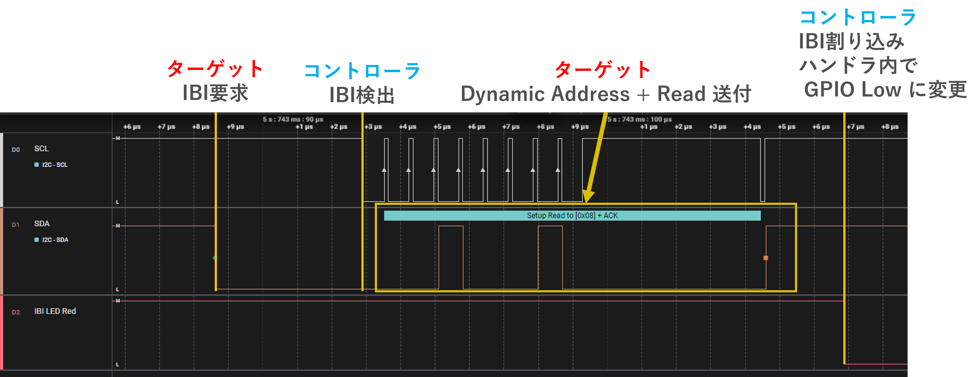Select the SCL channel name label

pyautogui.click(x=41, y=148)
